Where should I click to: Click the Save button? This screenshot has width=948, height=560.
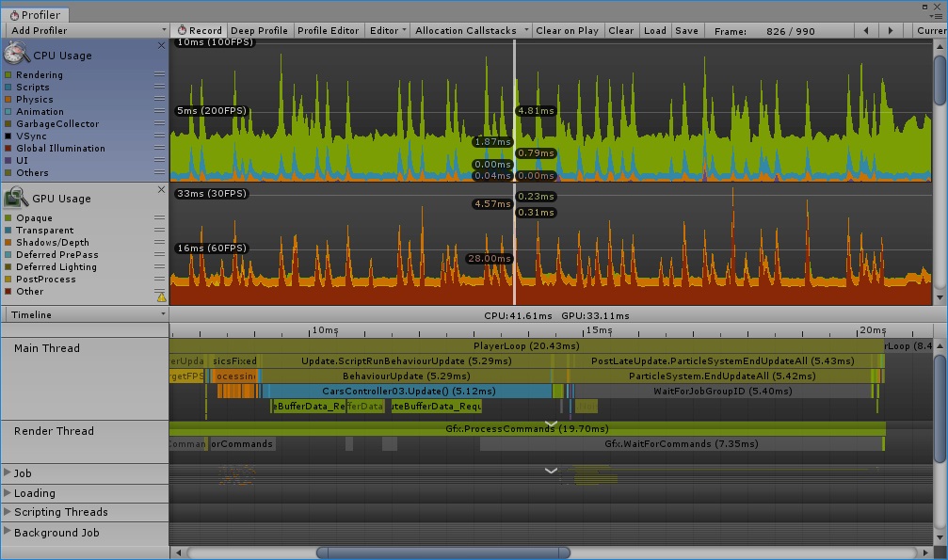coord(686,30)
